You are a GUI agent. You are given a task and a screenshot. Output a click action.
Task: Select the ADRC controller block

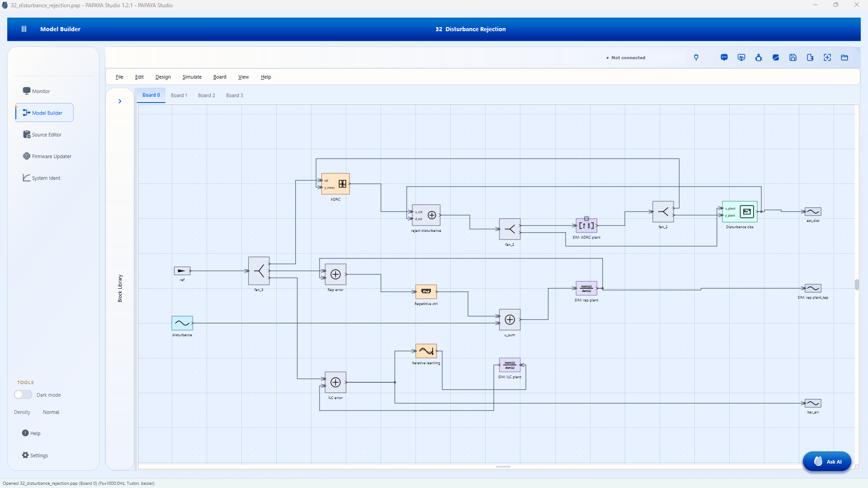[335, 184]
